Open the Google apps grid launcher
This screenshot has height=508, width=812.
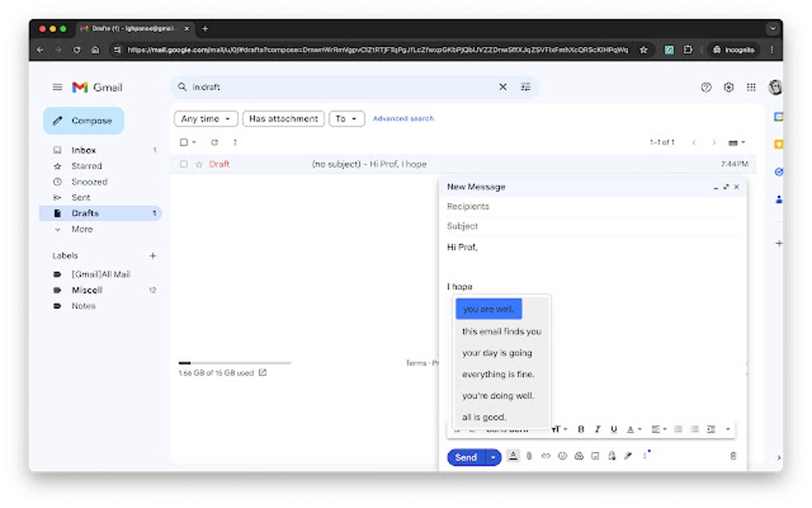click(751, 87)
